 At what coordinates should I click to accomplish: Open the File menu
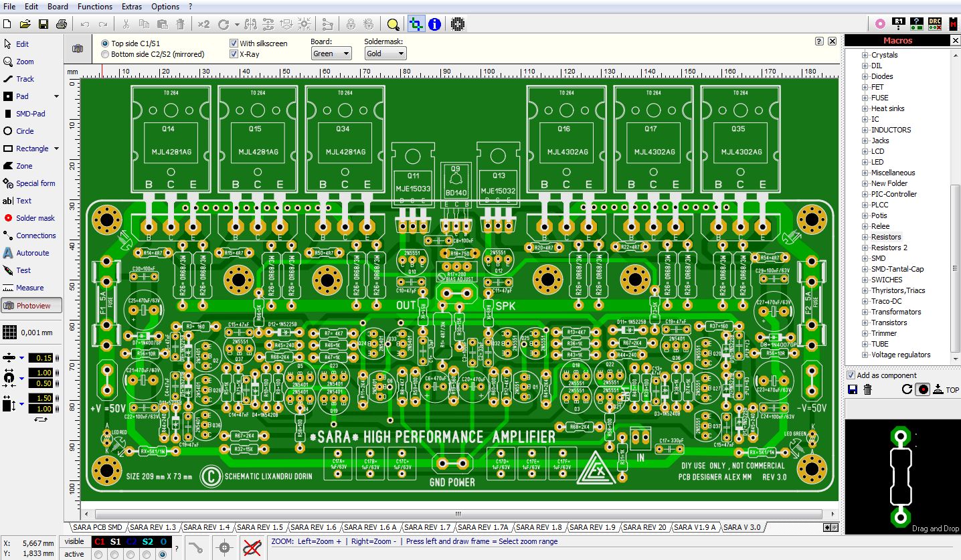[x=9, y=6]
